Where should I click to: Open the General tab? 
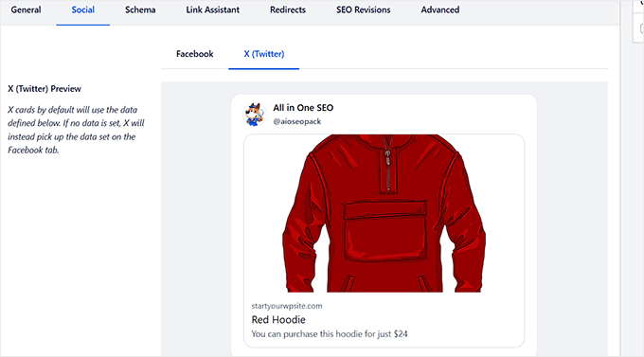coord(26,9)
